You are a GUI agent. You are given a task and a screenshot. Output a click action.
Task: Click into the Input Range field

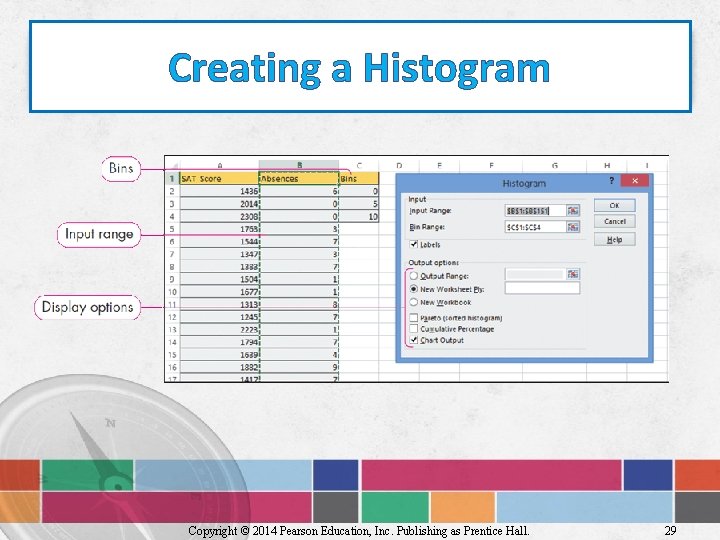tap(535, 210)
